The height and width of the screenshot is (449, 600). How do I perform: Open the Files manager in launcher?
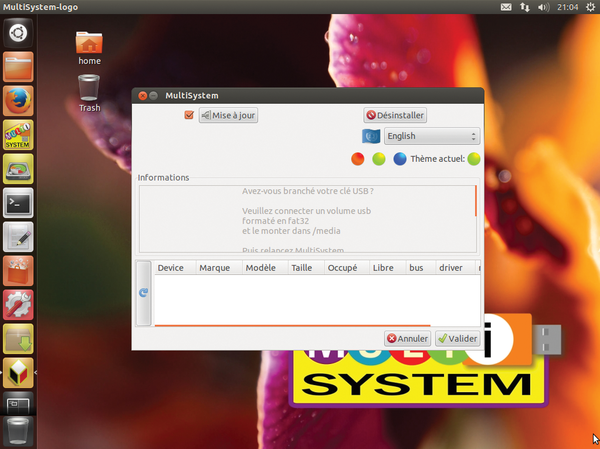18,67
